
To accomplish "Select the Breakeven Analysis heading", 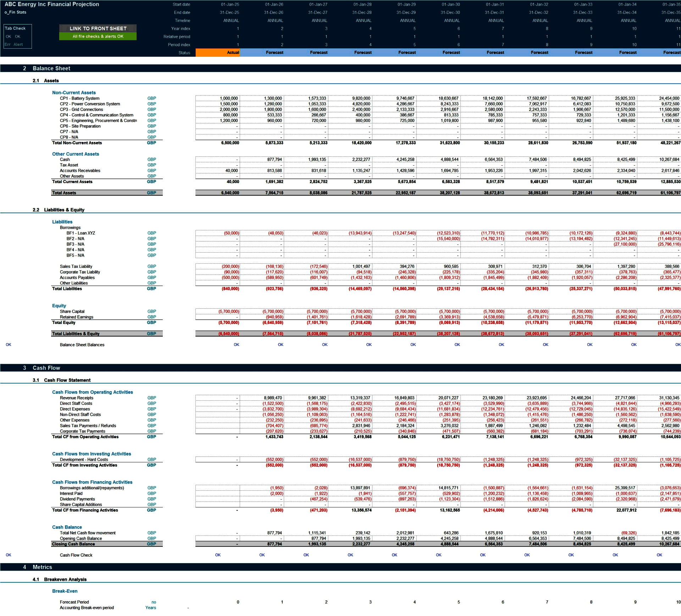I will pos(65,579).
